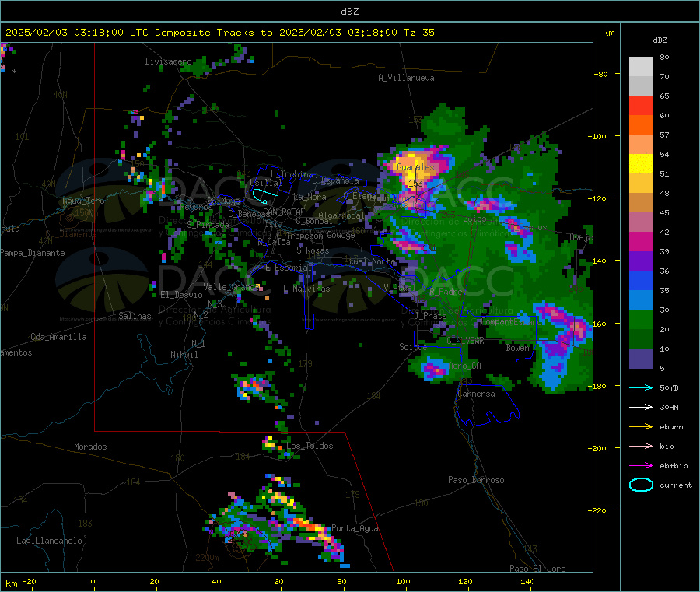Click the 'km' unit label at top right
This screenshot has height=592, width=700.
coord(608,33)
